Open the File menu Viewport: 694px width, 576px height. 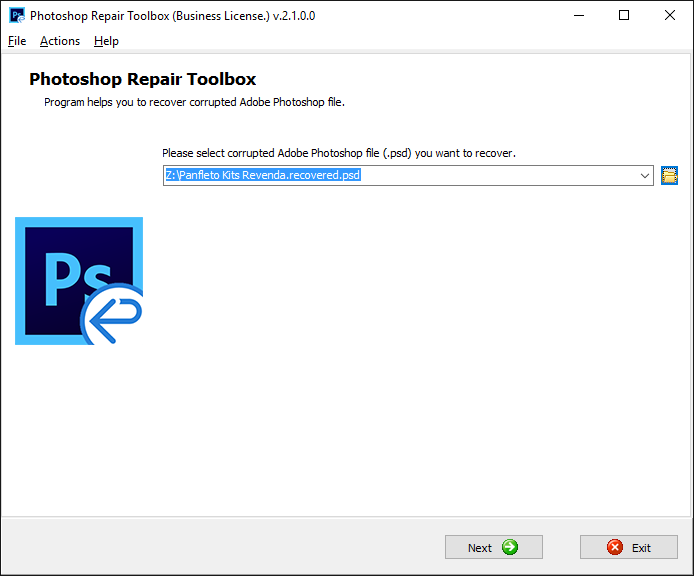17,41
